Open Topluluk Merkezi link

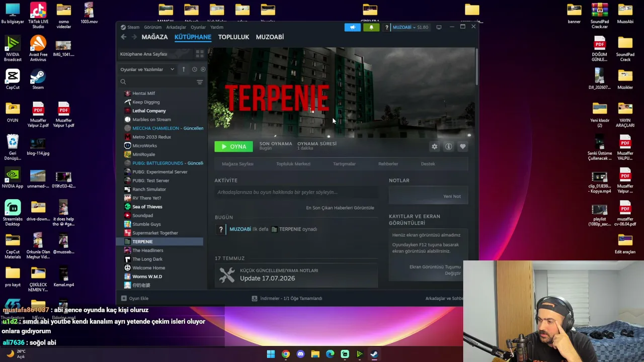(x=293, y=164)
